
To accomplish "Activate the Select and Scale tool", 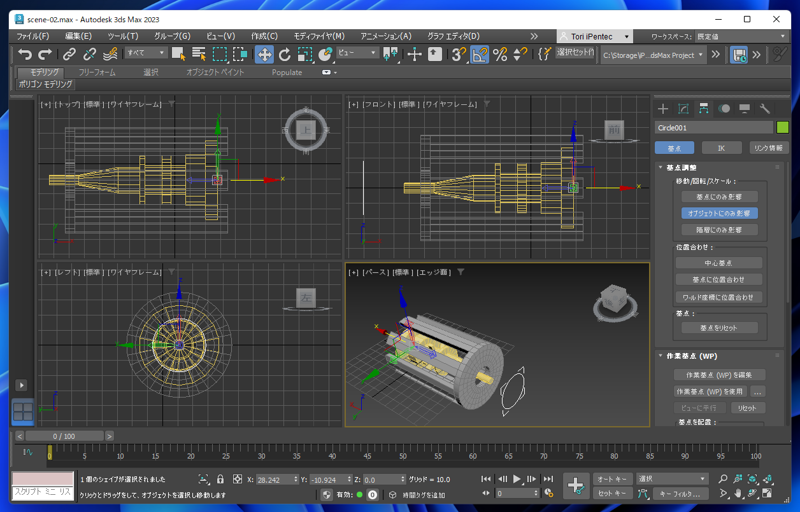I will (305, 54).
